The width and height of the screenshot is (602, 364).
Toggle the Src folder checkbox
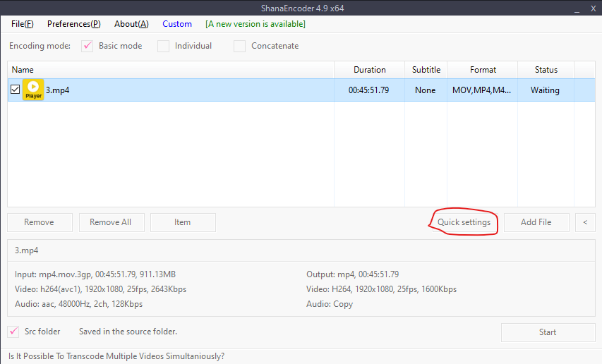[13, 332]
